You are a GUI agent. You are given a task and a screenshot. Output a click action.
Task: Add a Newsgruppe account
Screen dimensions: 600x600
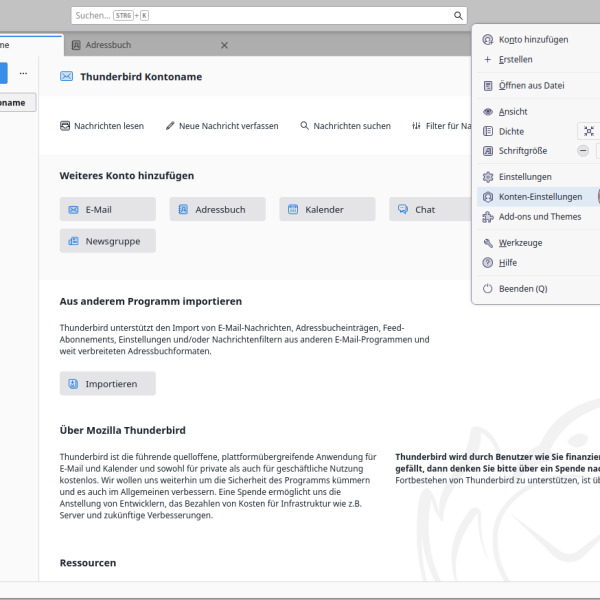(x=108, y=241)
